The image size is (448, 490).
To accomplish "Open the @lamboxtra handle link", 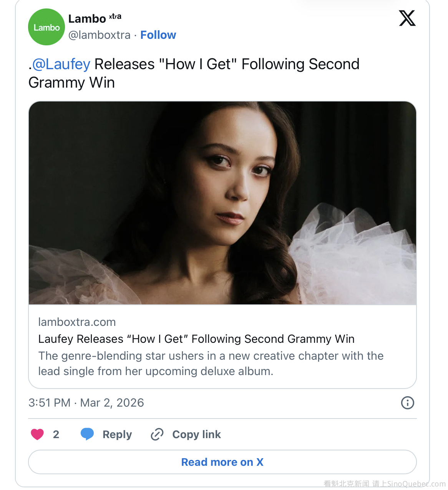I will (100, 35).
